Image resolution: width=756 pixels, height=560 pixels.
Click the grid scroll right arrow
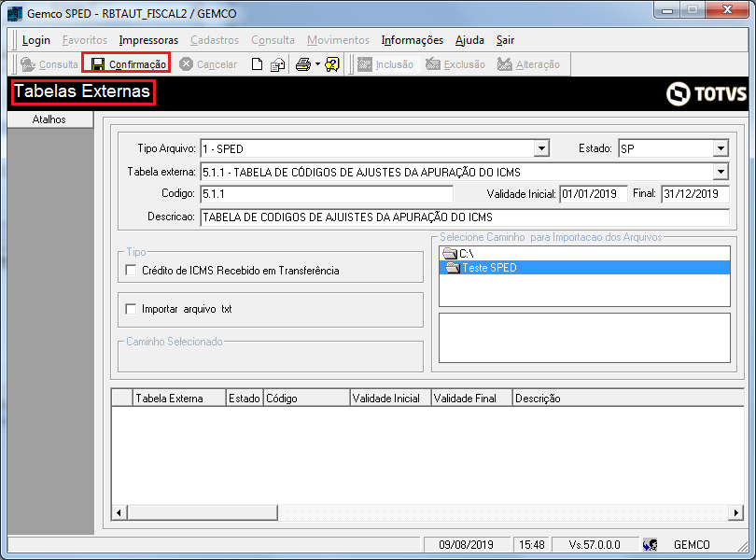(735, 512)
